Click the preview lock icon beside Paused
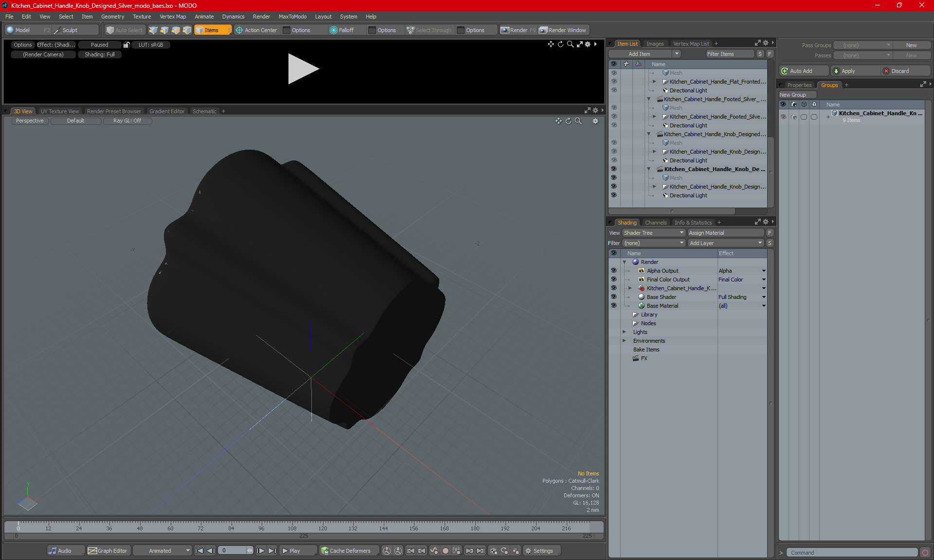This screenshot has height=560, width=934. tap(126, 45)
